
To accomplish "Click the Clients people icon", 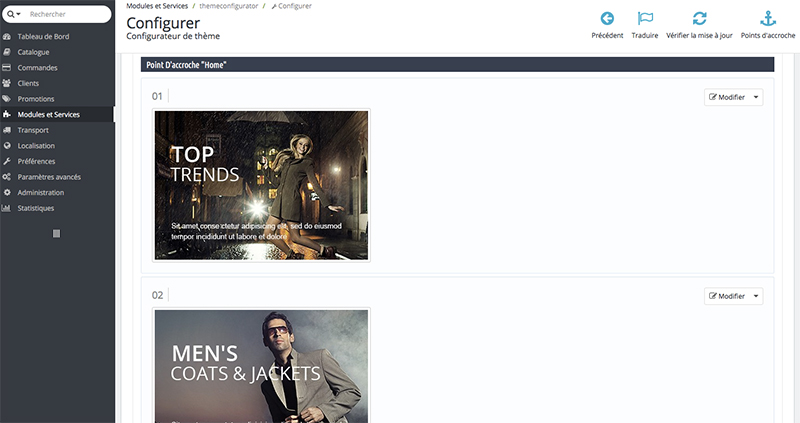I will [7, 83].
